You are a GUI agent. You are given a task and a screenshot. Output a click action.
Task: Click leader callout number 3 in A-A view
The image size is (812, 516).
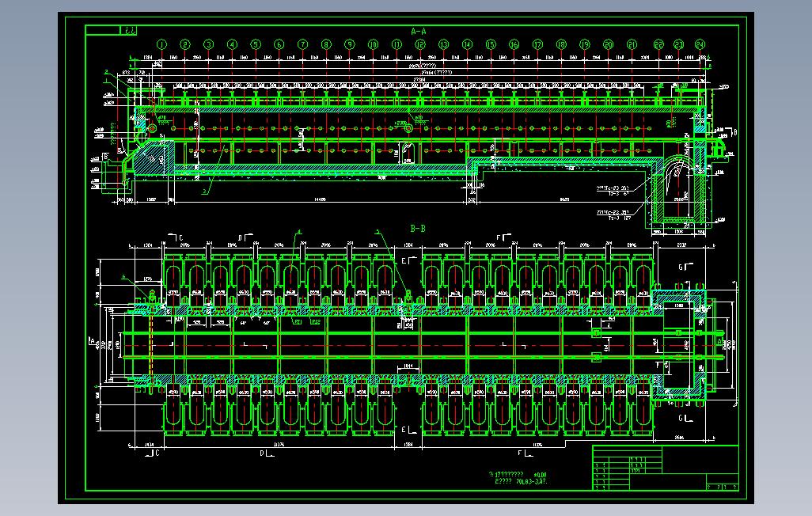coord(204,192)
